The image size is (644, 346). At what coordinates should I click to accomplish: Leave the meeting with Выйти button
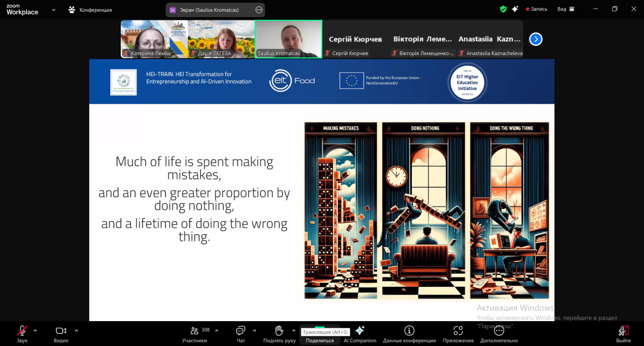coord(623,334)
